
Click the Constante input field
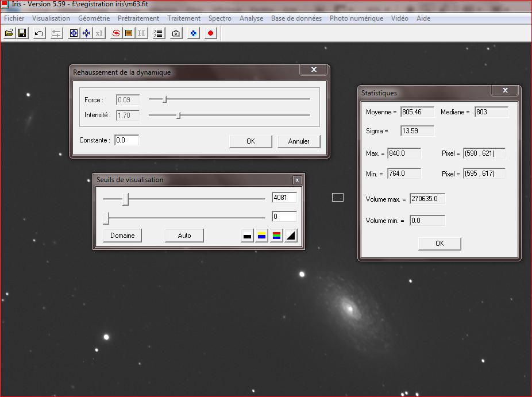pyautogui.click(x=126, y=140)
